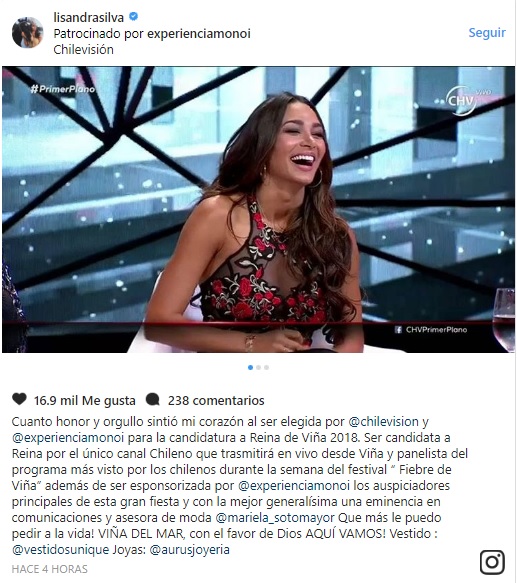The width and height of the screenshot is (517, 583).
Task: Open the Chilevisión location link
Action: [83, 49]
